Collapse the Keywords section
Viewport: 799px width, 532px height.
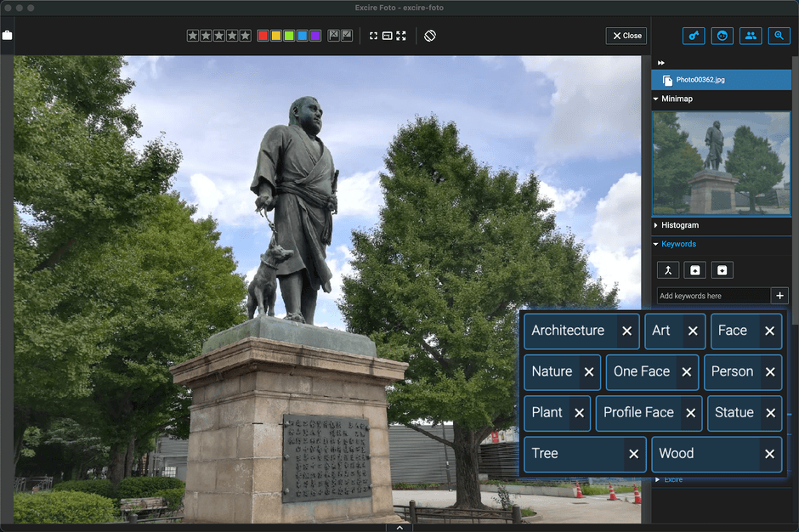656,244
